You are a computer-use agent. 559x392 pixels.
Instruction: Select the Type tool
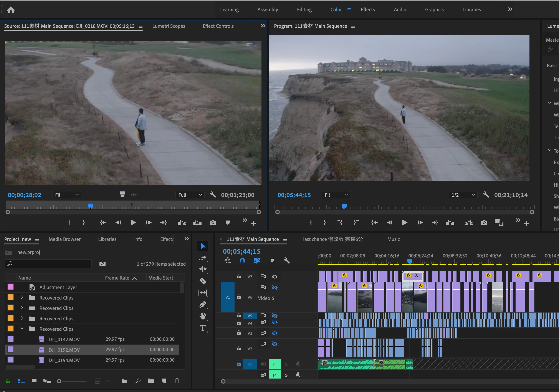point(203,328)
